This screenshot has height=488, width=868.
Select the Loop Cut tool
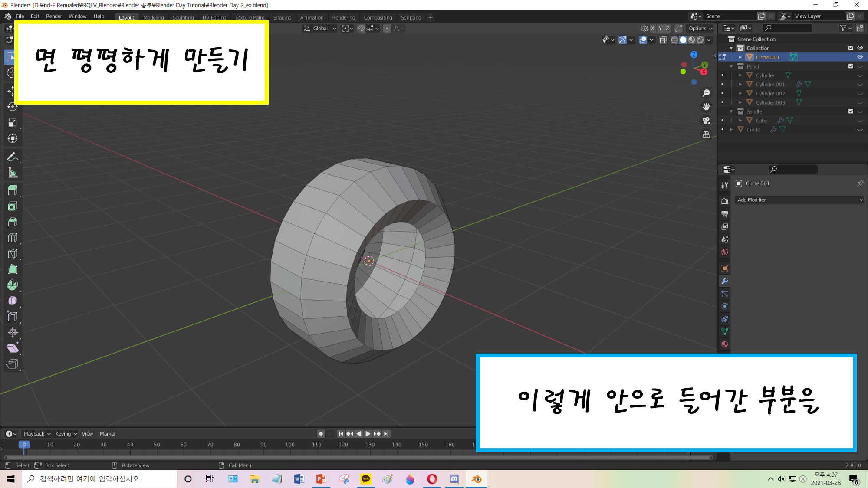pyautogui.click(x=13, y=238)
